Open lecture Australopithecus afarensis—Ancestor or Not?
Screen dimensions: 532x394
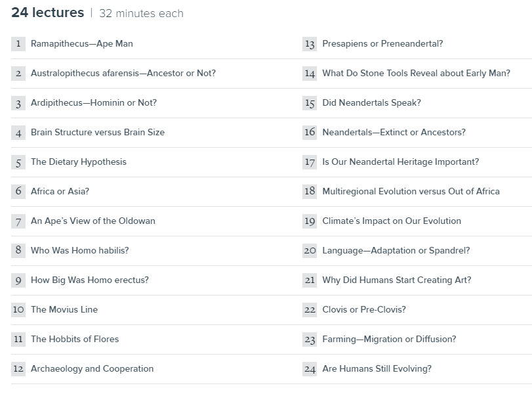point(123,74)
